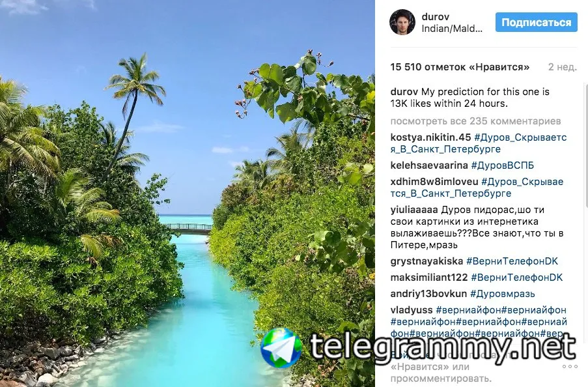Open the kostya.nikitin.45 commenter profile
The image size is (588, 387).
[x=430, y=137]
